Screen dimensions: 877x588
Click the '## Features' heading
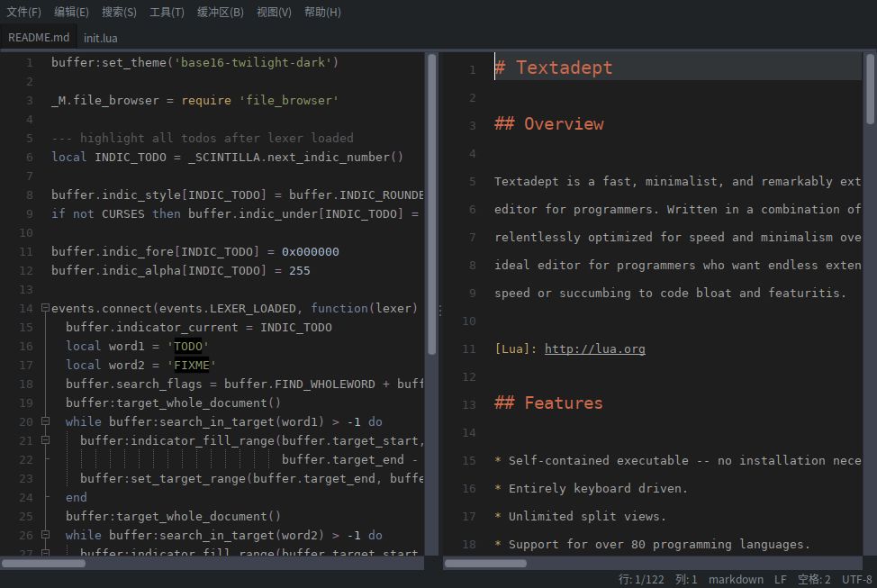point(548,403)
